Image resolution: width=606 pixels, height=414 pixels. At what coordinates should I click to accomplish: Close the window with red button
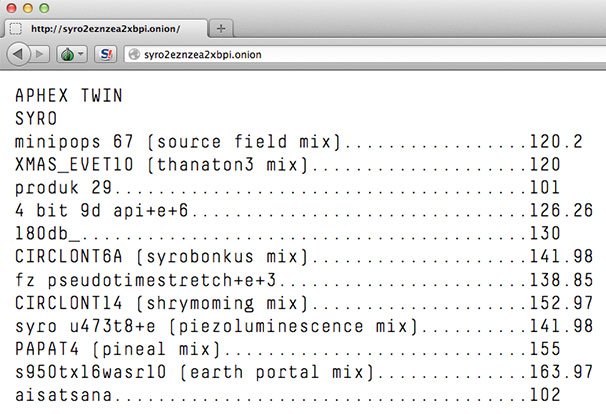pos(12,8)
